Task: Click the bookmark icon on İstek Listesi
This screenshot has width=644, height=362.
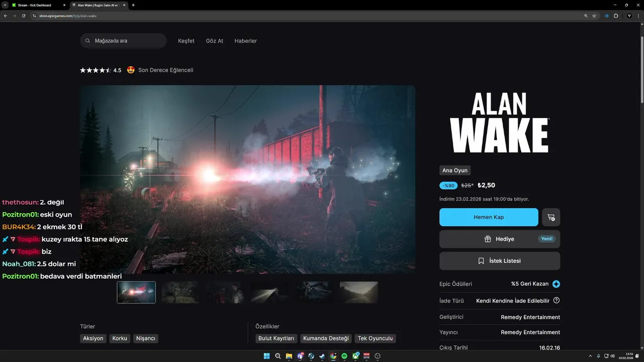Action: click(481, 261)
